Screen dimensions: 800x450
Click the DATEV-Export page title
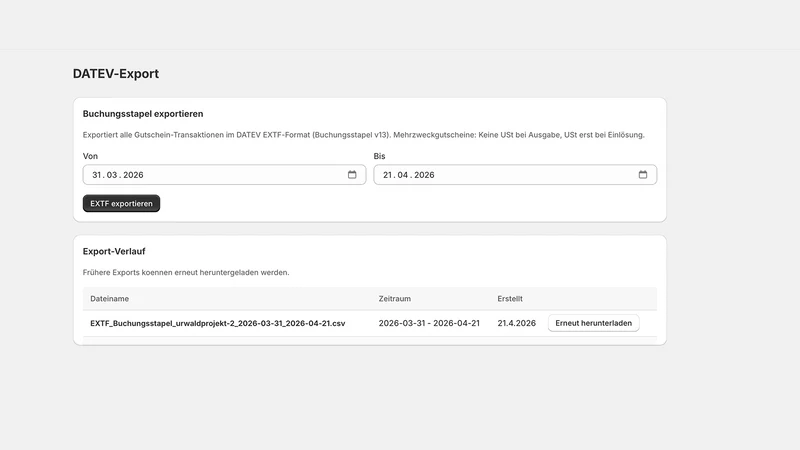116,74
